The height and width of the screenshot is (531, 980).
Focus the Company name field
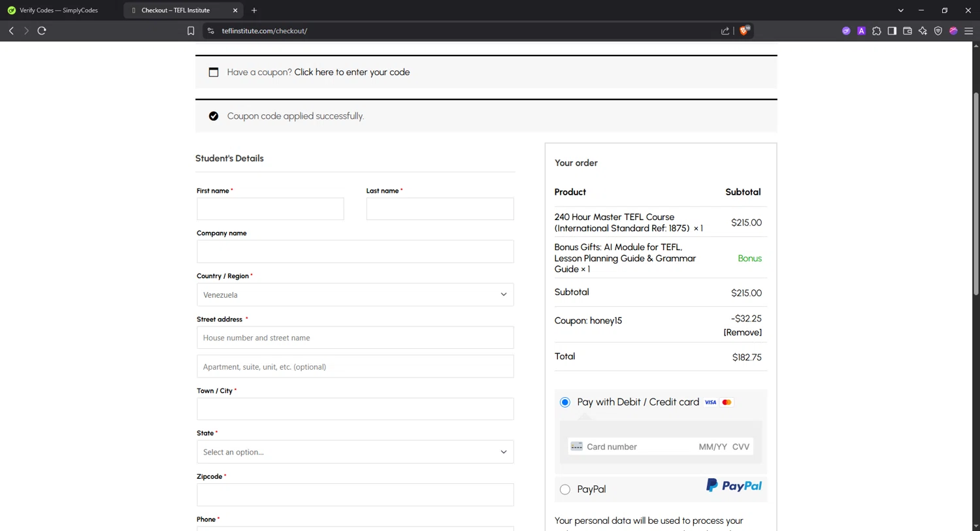tap(355, 251)
